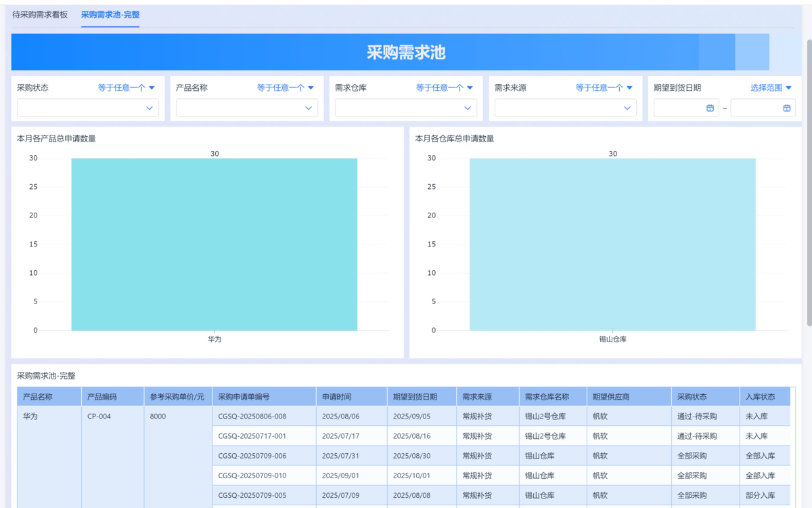The image size is (812, 508).
Task: Click chevron icon in 产品名称 select box
Action: click(309, 108)
